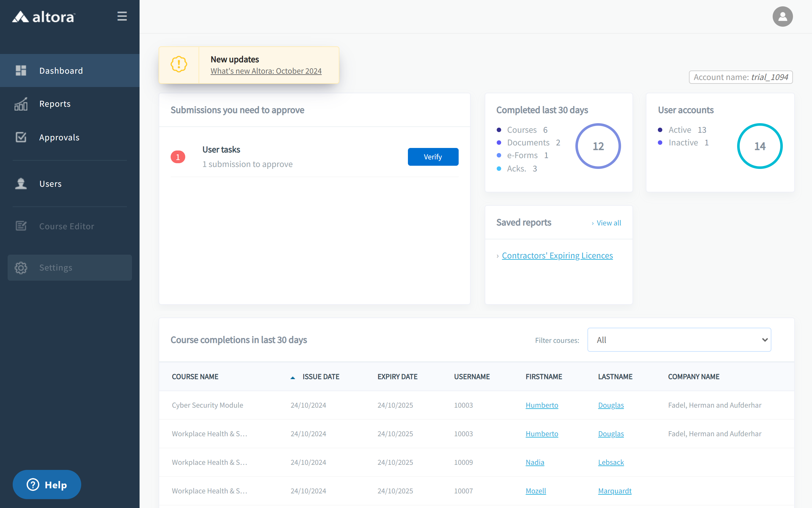812x508 pixels.
Task: Open Course Editor from sidebar
Action: [70, 226]
